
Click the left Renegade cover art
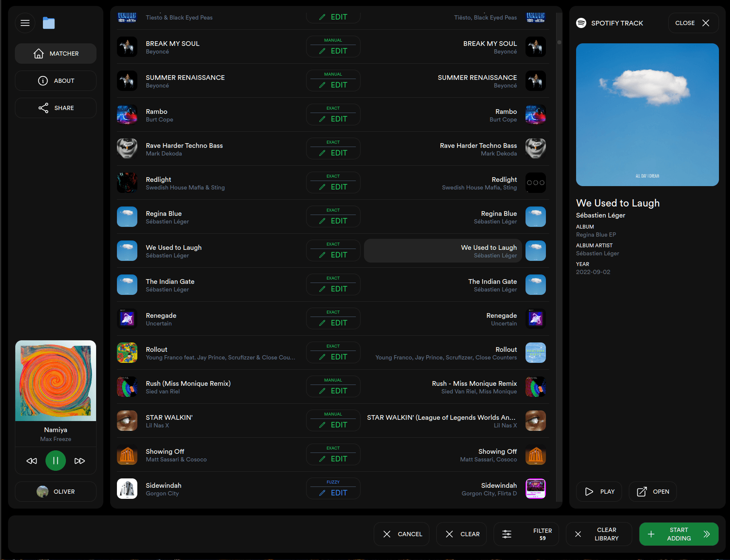[127, 319]
